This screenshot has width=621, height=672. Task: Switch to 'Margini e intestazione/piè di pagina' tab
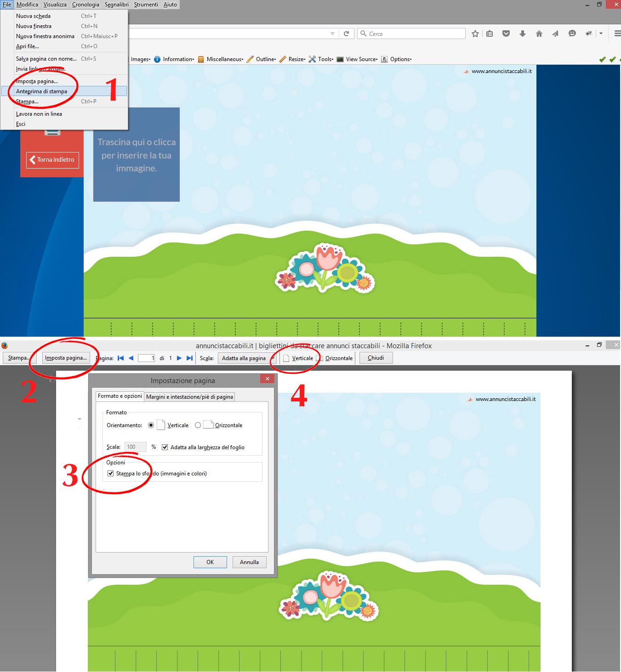[189, 397]
